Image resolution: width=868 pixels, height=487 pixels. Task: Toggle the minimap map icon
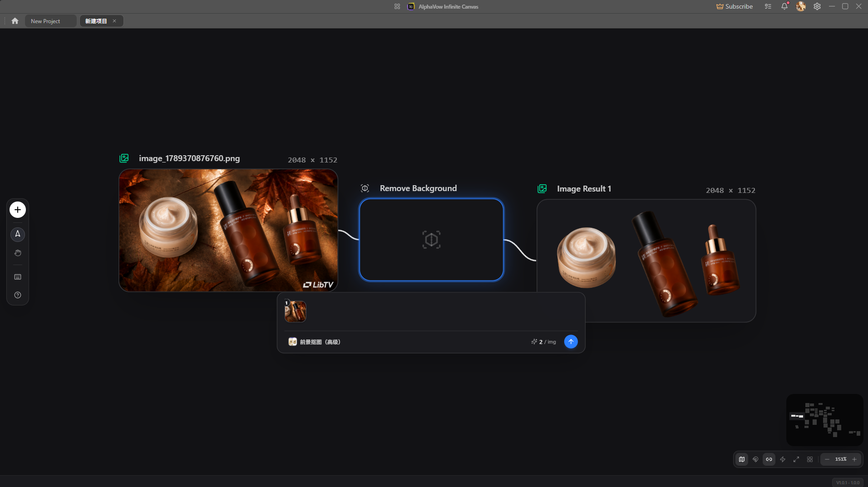click(742, 459)
